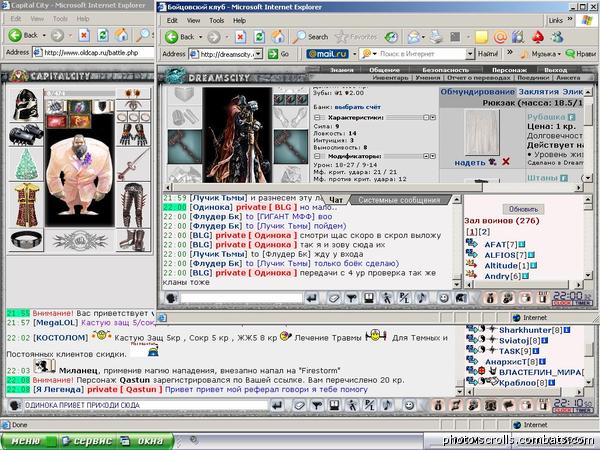Screen dimensions: 600x450
Task: Focus the Dreamscity chat message input field
Action: coord(241,298)
